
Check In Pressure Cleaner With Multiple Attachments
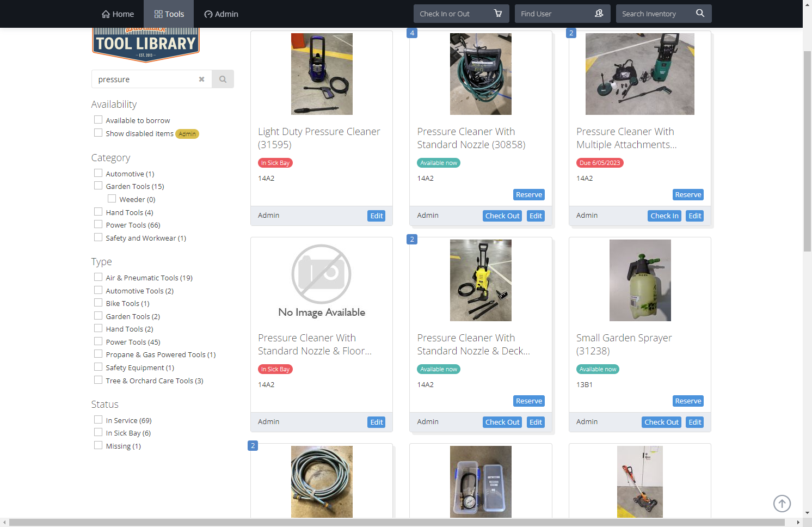tap(665, 216)
